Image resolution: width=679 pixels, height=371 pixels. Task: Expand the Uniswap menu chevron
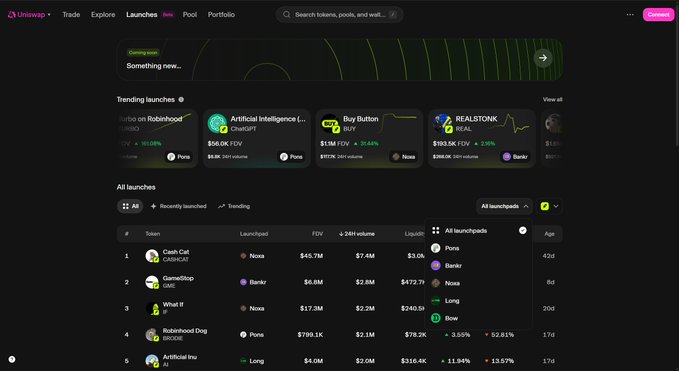[49, 15]
